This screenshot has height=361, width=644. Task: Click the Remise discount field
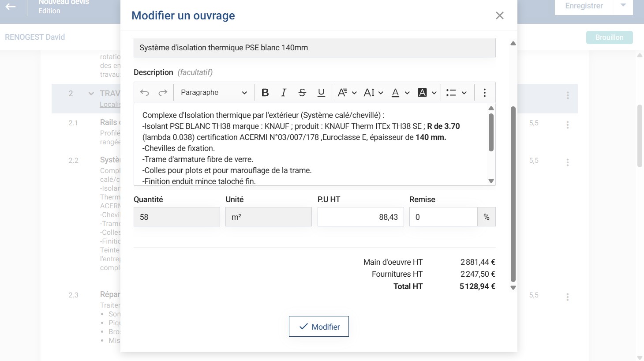[443, 217]
